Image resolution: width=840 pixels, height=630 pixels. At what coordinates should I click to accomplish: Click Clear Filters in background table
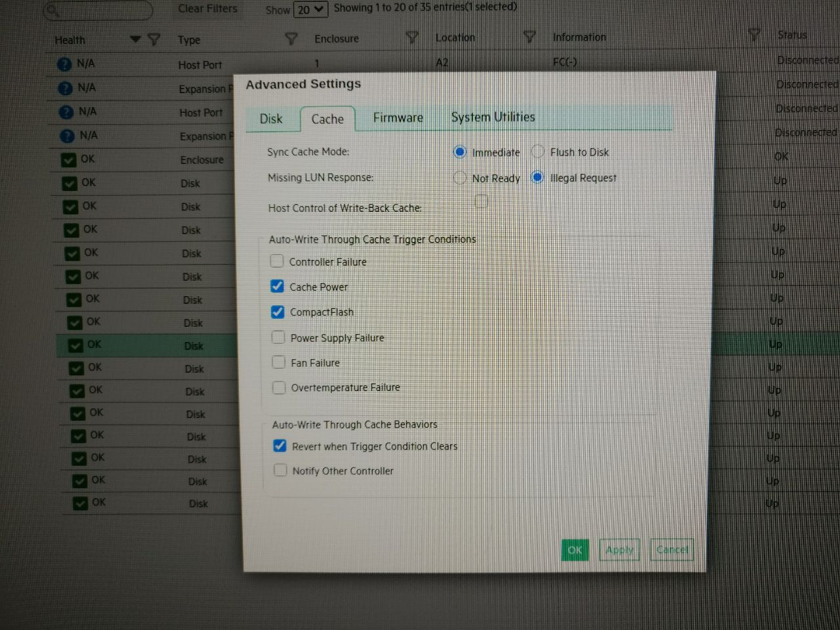[x=207, y=9]
